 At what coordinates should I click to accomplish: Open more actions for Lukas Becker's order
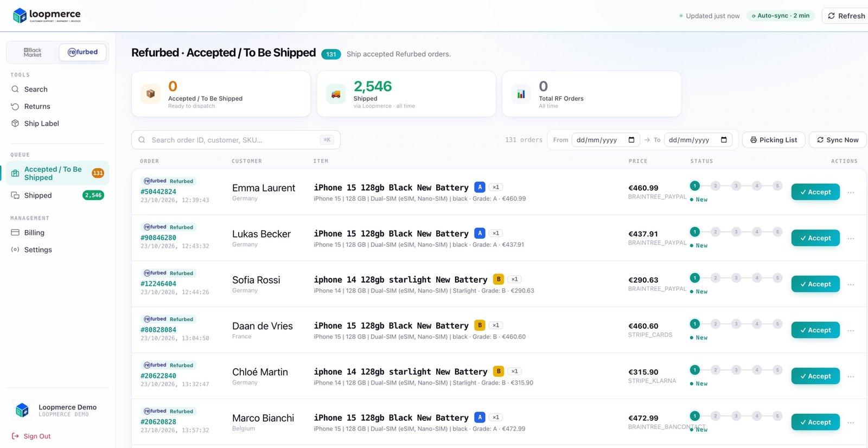[x=851, y=239]
